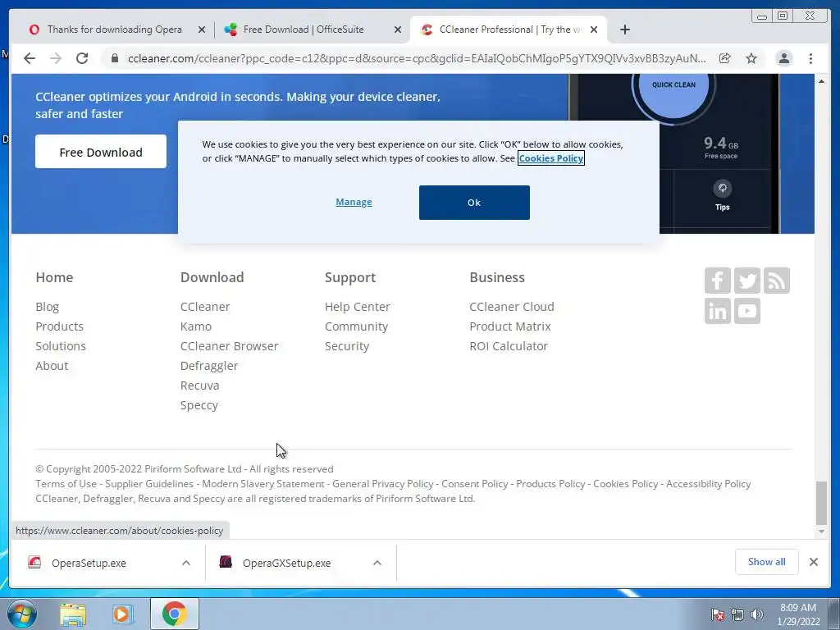Image resolution: width=840 pixels, height=630 pixels.
Task: Click the address bar URL
Action: [417, 58]
